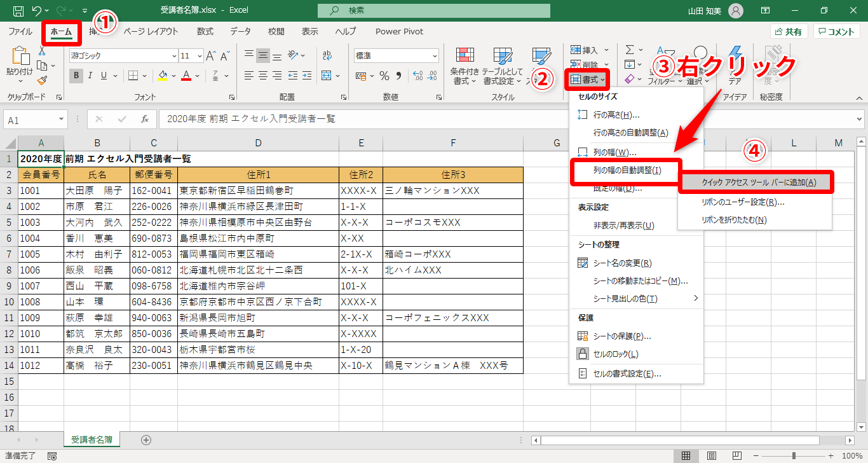Open the font color dropdown arrow

pyautogui.click(x=198, y=76)
